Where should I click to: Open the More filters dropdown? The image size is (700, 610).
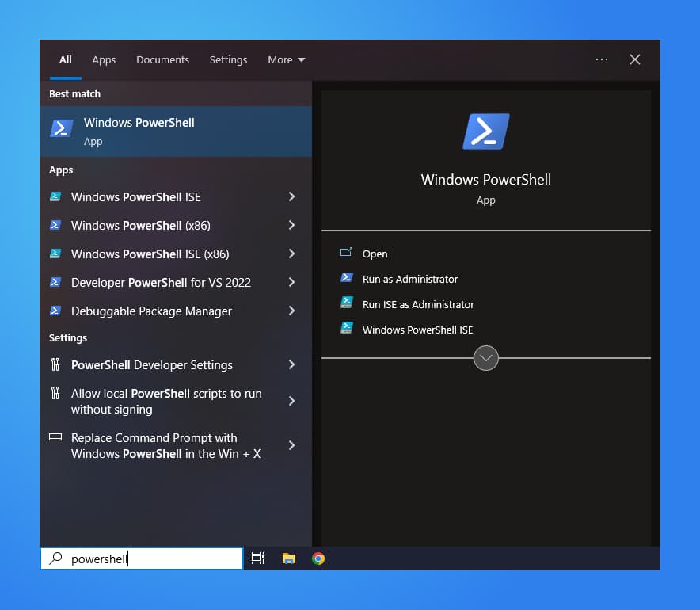(286, 59)
